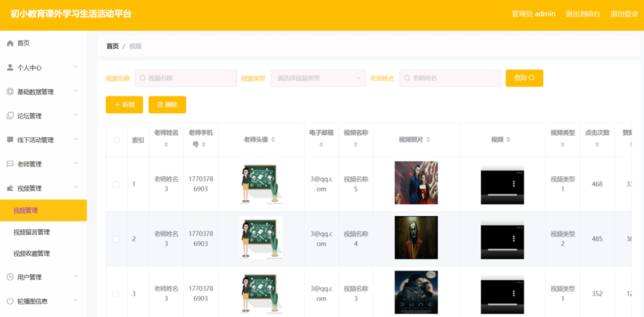Click sort arrows on 老师头像 column
This screenshot has width=644, height=317.
[273, 139]
